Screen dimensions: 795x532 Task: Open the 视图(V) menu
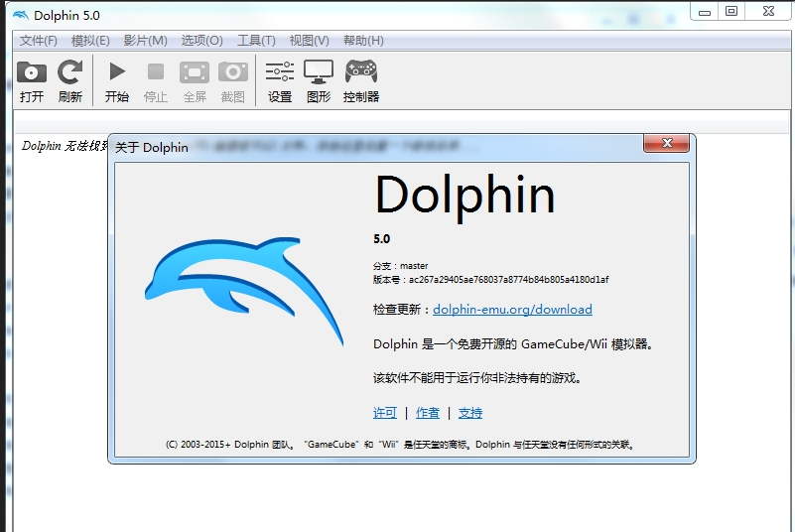coord(310,41)
